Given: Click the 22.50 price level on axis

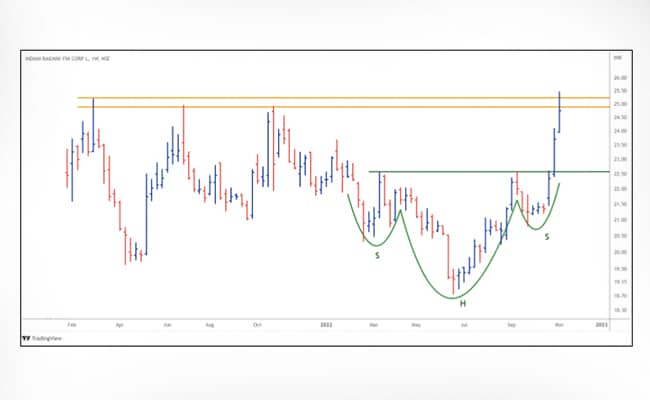Looking at the screenshot, I should [x=619, y=173].
